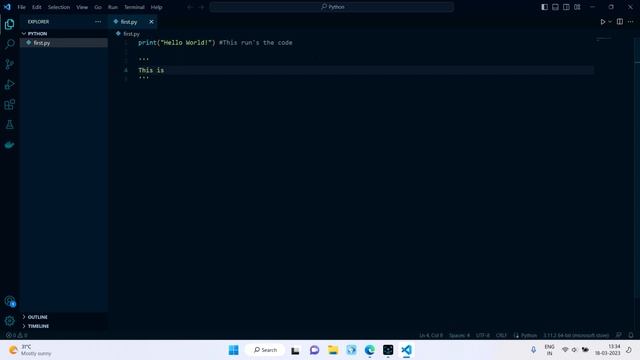Viewport: 640px width, 360px height.
Task: Go back with the navigation arrow
Action: [x=190, y=7]
